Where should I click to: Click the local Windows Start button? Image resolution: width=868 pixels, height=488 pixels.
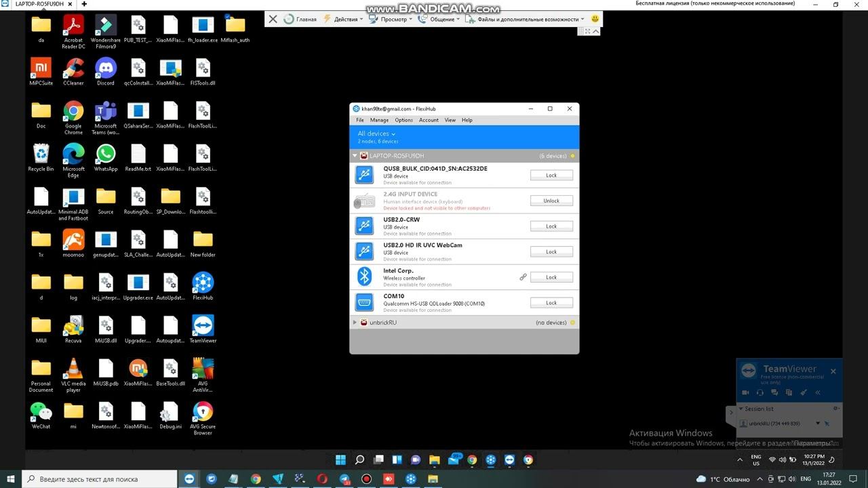point(11,479)
